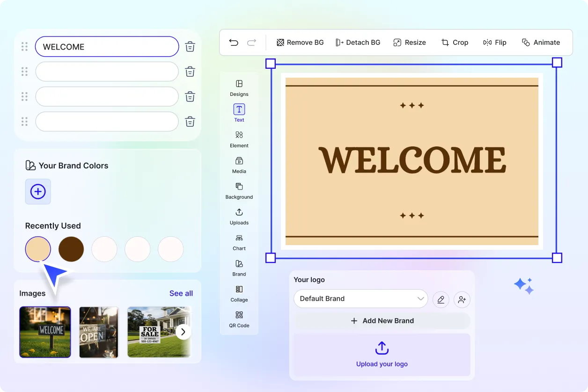Open the Chart panel
The height and width of the screenshot is (392, 588).
[x=239, y=242]
